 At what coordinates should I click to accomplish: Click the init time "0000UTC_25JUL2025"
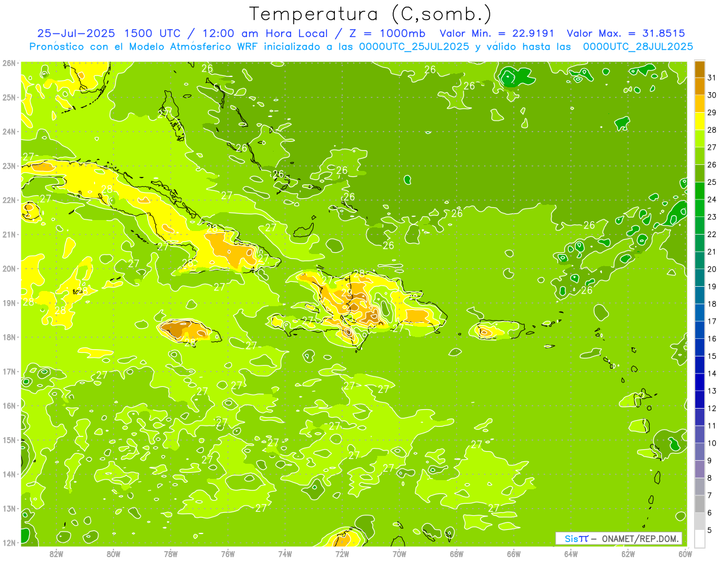tap(414, 46)
